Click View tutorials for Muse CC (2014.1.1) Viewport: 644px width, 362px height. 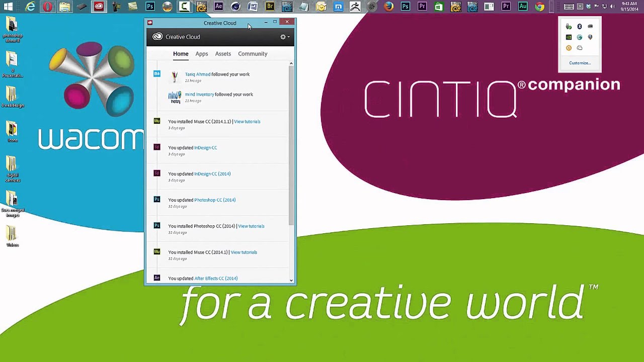pyautogui.click(x=247, y=122)
